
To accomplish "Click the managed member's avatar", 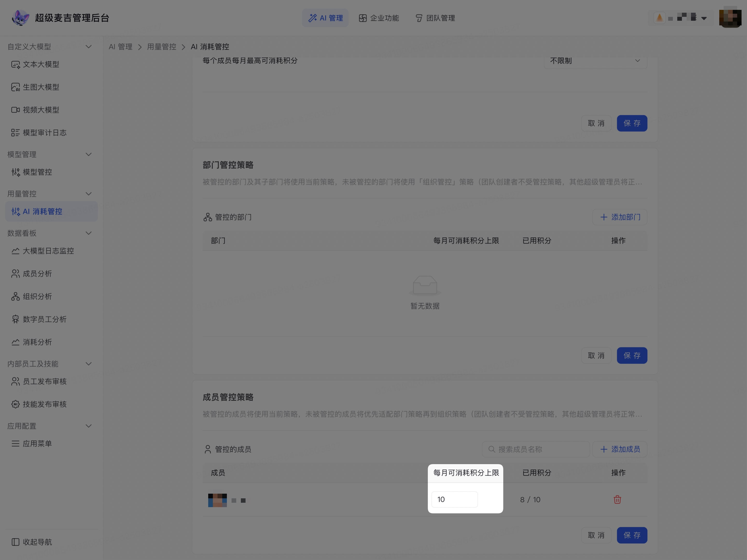I will [217, 500].
